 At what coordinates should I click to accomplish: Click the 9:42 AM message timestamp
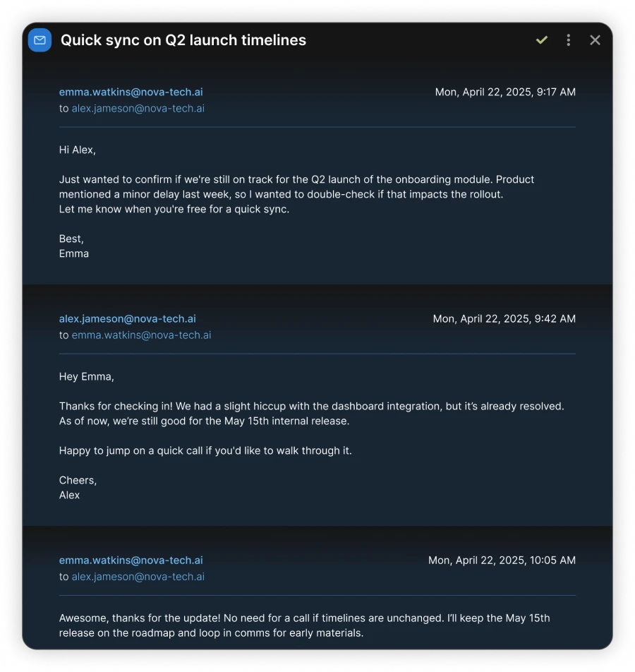tap(504, 318)
